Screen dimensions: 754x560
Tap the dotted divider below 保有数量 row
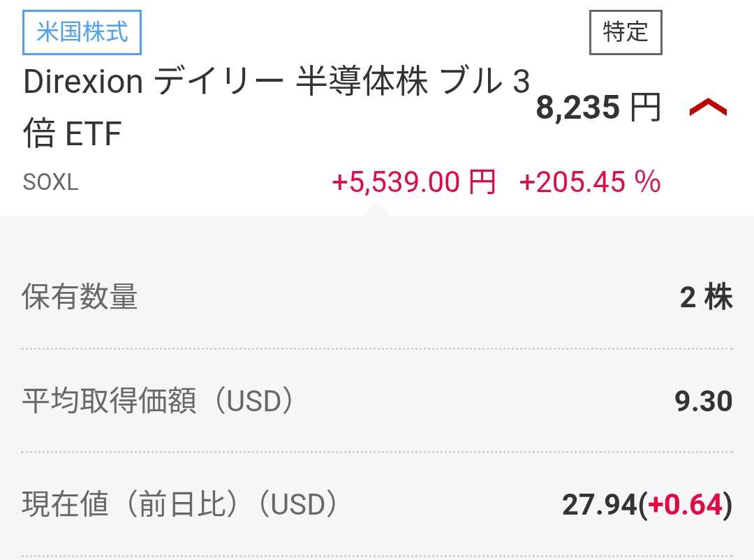coord(377,348)
